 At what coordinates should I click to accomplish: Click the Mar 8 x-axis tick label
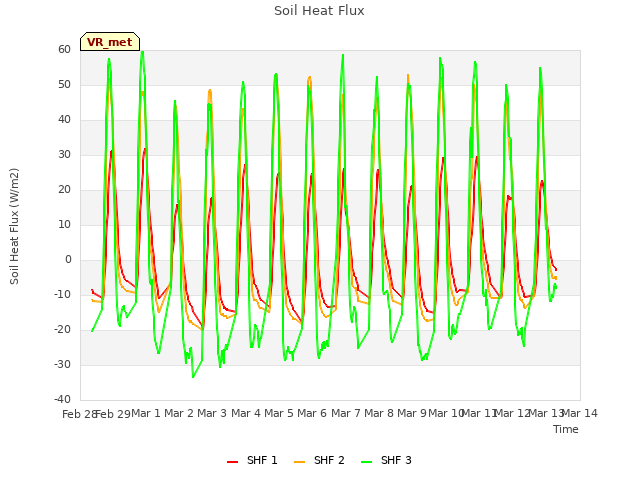pos(379,413)
